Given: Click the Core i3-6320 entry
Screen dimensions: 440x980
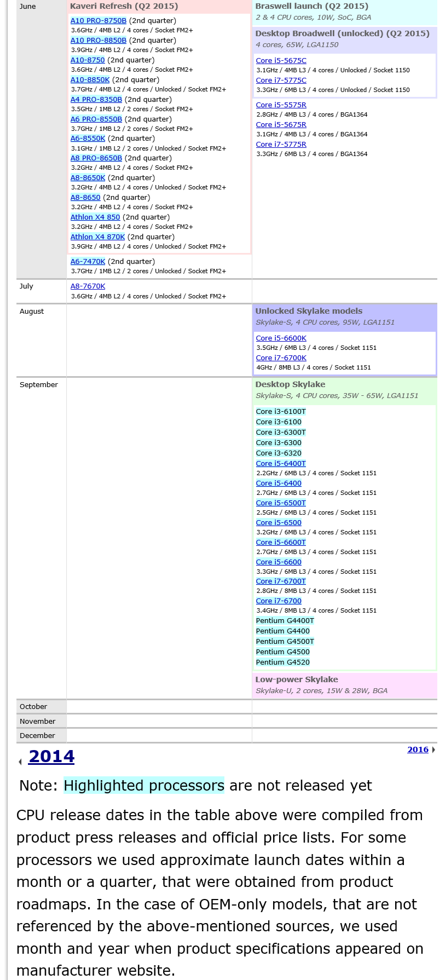Looking at the screenshot, I should 279,453.
